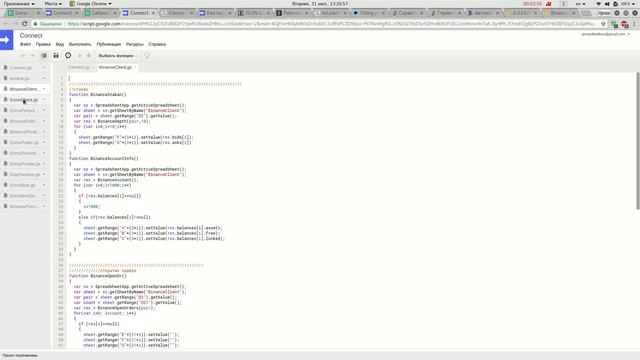Save the script with the floppy icon
The width and height of the screenshot is (640, 360).
click(56, 56)
